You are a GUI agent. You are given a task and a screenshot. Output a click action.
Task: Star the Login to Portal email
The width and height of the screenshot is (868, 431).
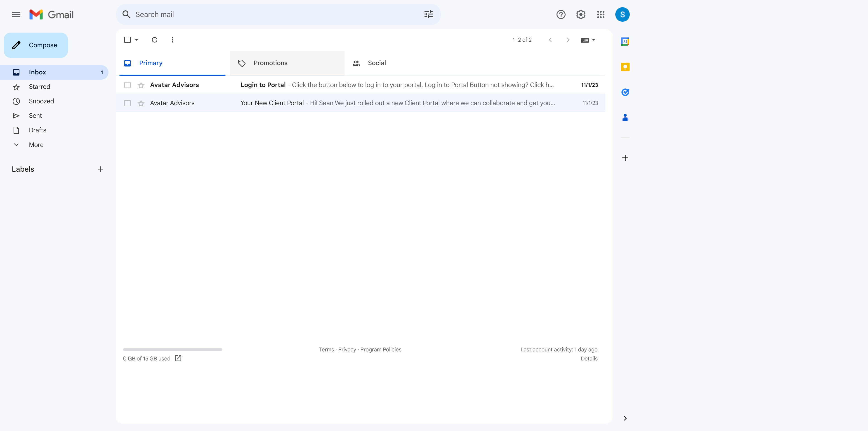click(141, 85)
